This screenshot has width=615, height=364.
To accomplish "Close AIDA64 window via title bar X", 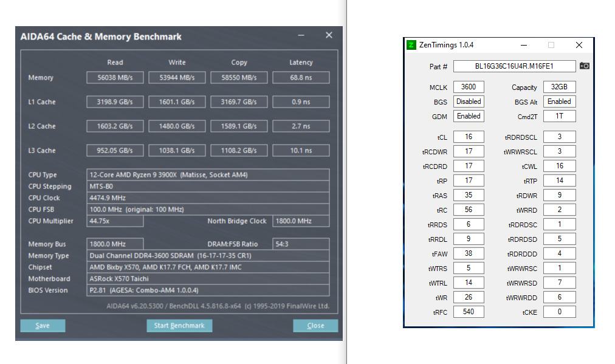I will 329,35.
